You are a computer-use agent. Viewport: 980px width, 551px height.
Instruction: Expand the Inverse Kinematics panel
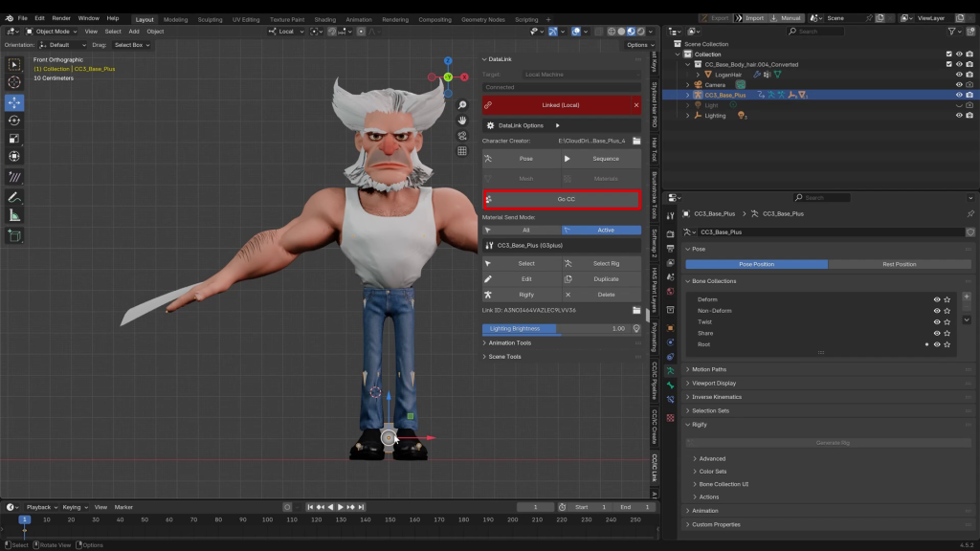pyautogui.click(x=718, y=397)
